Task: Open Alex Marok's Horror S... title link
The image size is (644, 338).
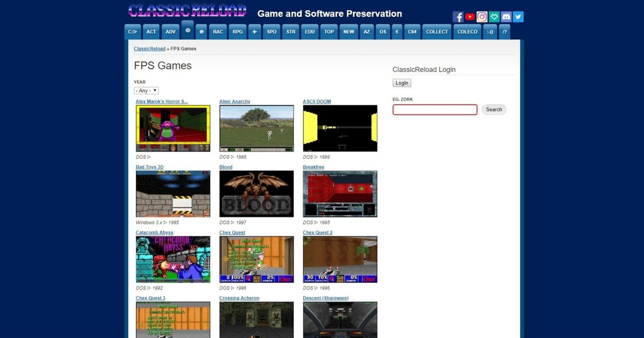Action: click(x=162, y=102)
